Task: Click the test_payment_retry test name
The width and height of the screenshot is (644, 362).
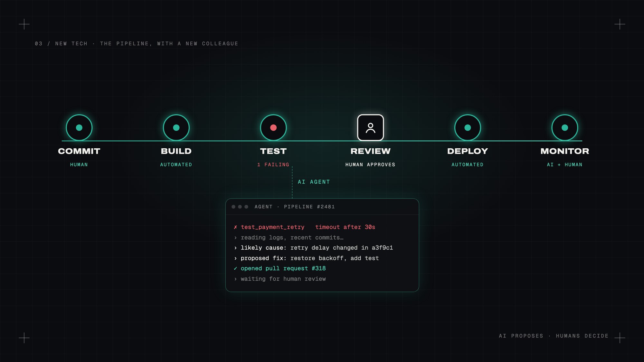Action: click(273, 227)
